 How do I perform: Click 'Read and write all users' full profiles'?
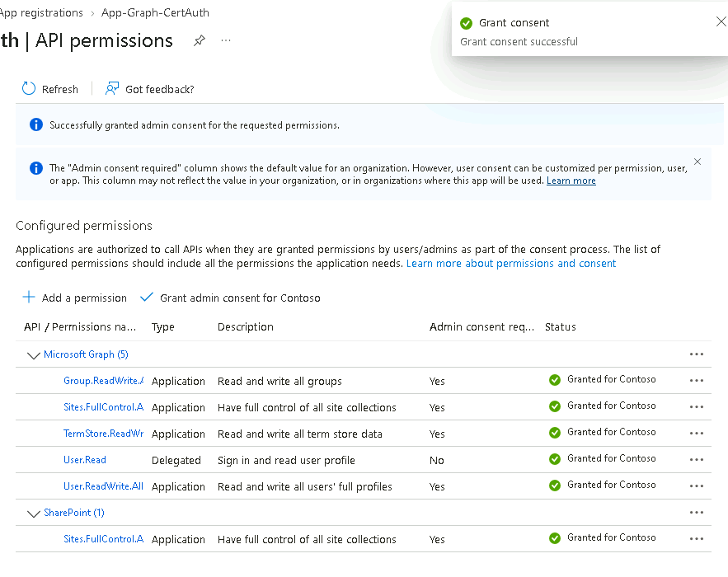305,486
